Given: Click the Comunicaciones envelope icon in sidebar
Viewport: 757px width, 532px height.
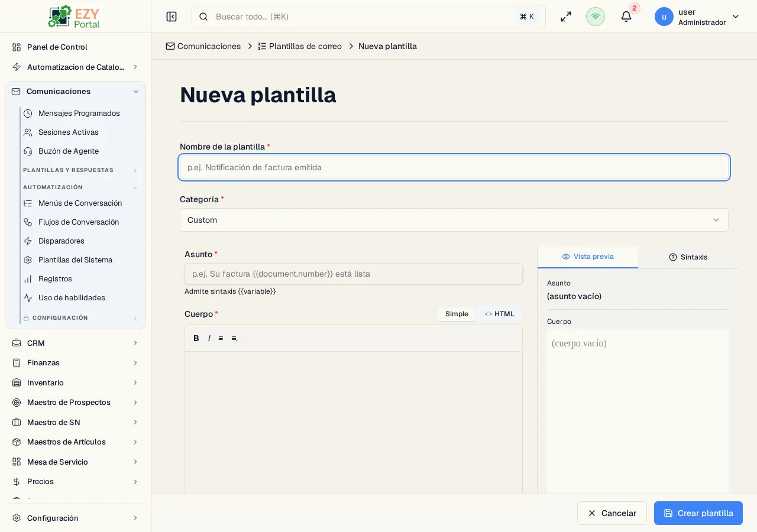Looking at the screenshot, I should coord(16,91).
